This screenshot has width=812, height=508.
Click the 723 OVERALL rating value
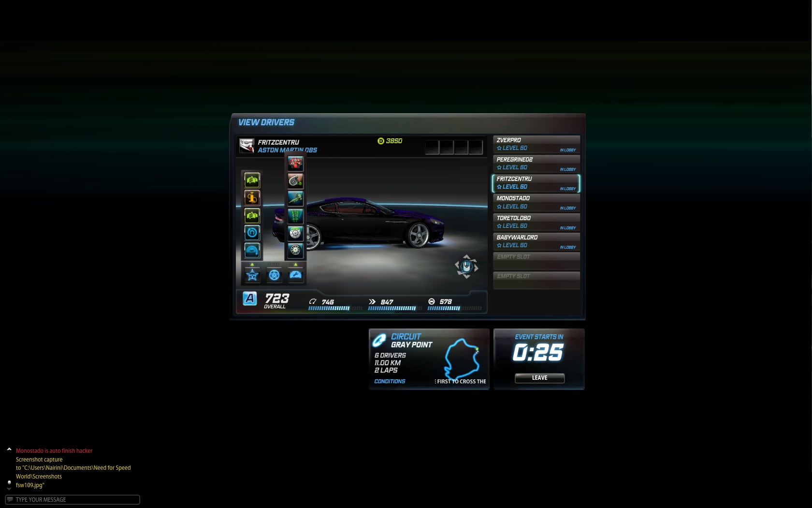click(277, 300)
